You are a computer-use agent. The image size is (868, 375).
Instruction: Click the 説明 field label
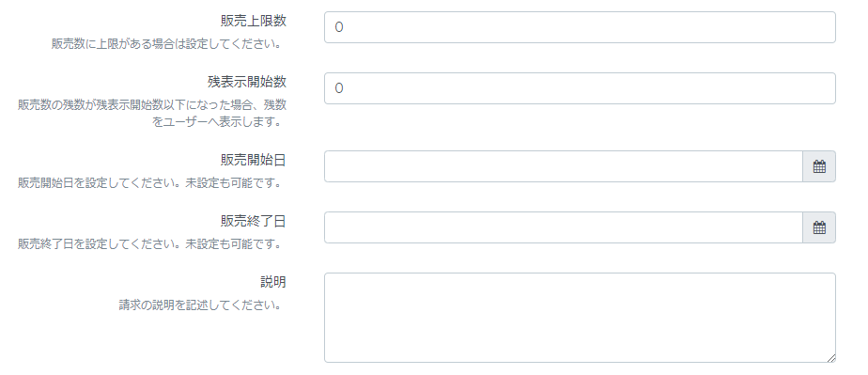[x=273, y=282]
